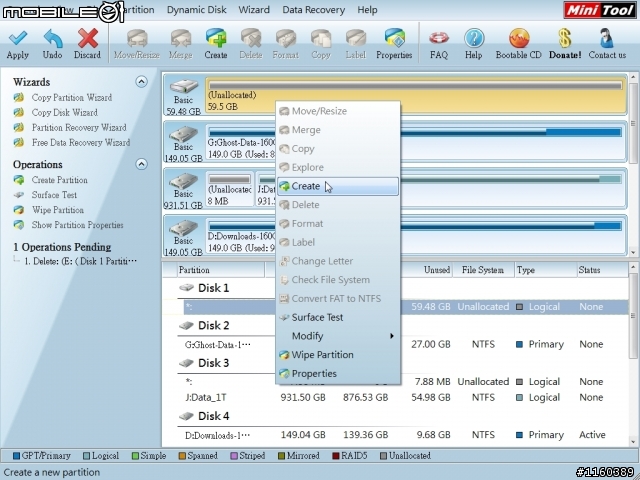Open the Help menu
640x480 pixels.
pos(367,10)
